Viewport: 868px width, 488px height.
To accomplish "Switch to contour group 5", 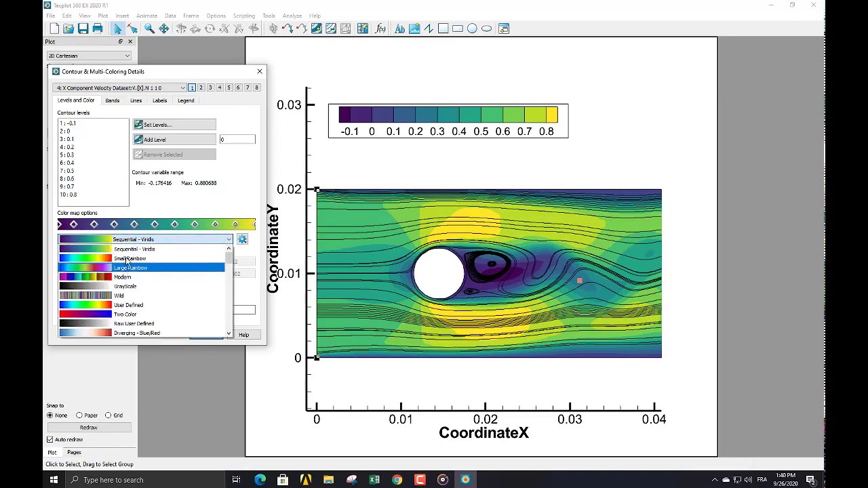I will tap(229, 87).
